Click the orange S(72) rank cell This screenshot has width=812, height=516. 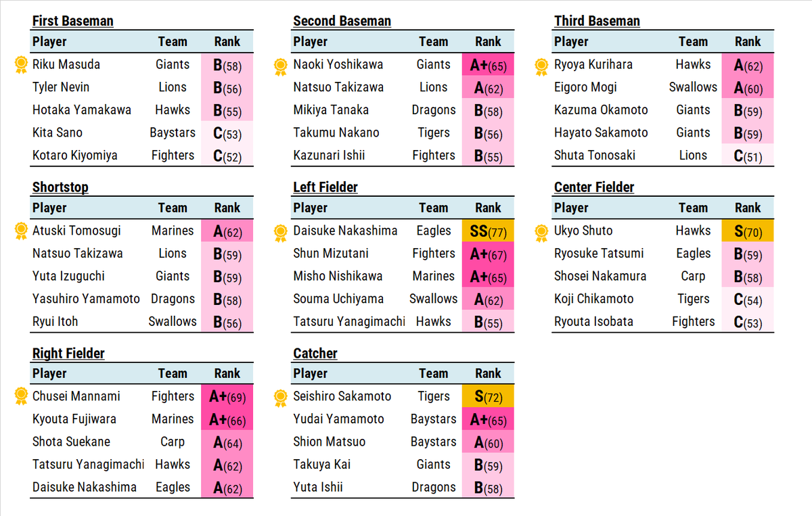(488, 397)
